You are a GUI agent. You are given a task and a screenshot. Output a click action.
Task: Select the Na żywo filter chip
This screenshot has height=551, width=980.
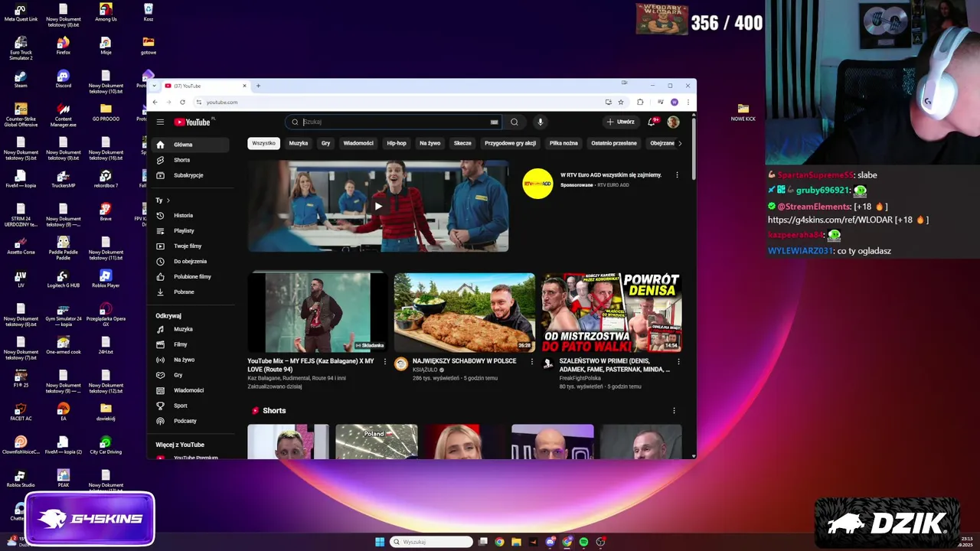[430, 143]
